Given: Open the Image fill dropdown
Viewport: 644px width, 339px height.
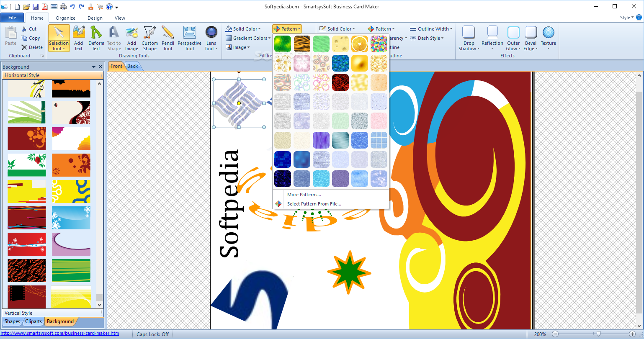Looking at the screenshot, I should pyautogui.click(x=237, y=47).
